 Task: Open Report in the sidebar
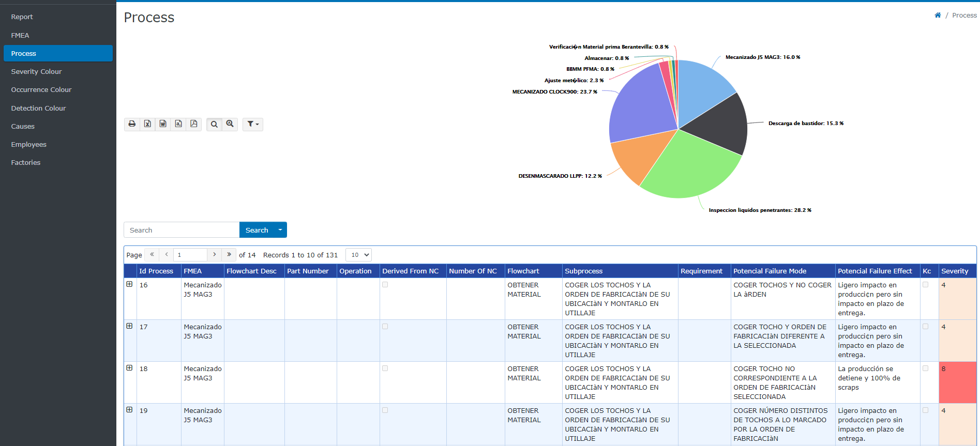click(x=58, y=17)
